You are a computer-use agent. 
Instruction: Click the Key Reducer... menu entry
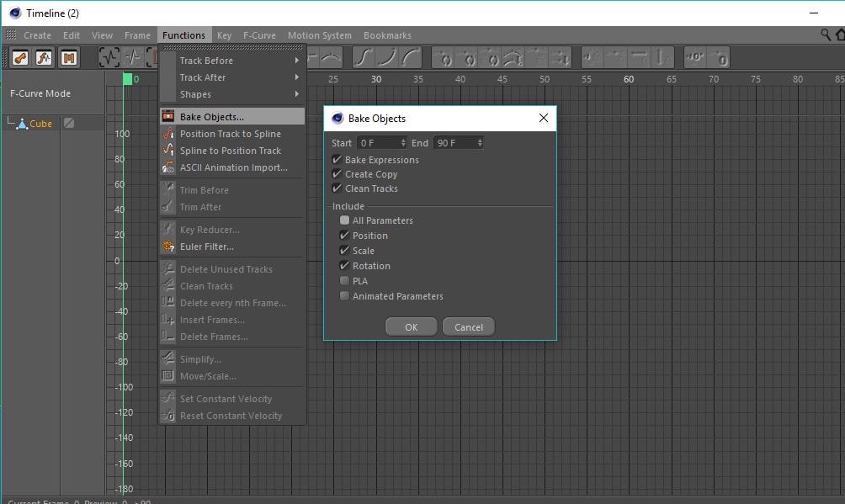pyautogui.click(x=232, y=230)
